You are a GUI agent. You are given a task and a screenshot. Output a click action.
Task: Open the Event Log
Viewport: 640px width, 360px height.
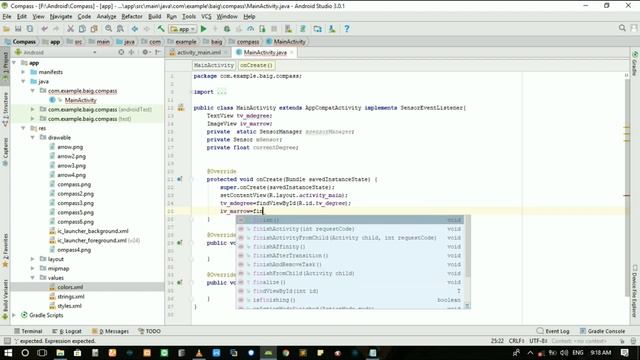553,331
